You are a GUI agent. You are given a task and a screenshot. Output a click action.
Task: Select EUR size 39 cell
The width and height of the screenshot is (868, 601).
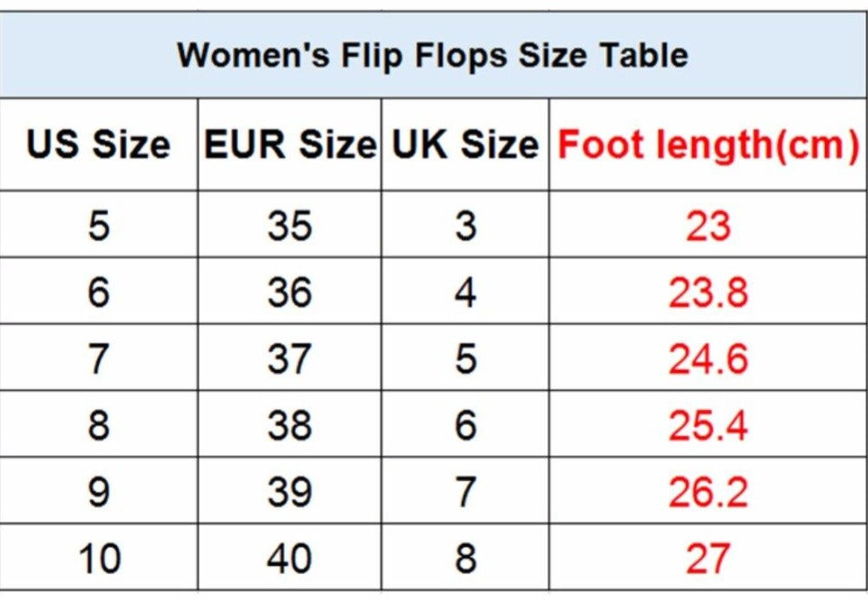pos(290,491)
